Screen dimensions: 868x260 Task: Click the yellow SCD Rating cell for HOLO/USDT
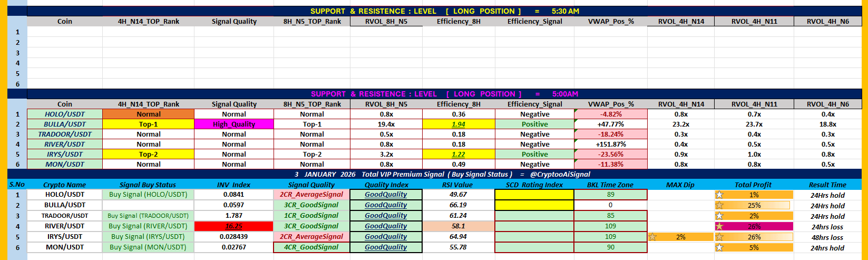click(534, 195)
